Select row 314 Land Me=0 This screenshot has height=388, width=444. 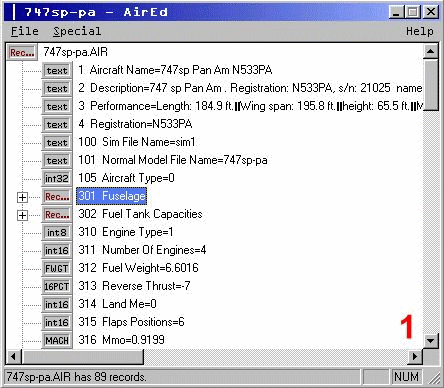(x=117, y=304)
